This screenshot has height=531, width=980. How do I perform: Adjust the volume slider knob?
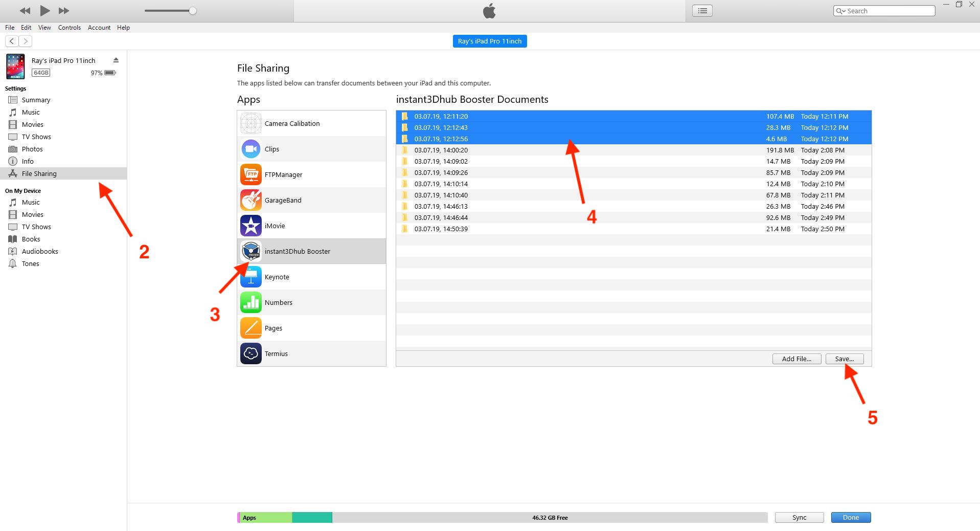click(x=193, y=11)
